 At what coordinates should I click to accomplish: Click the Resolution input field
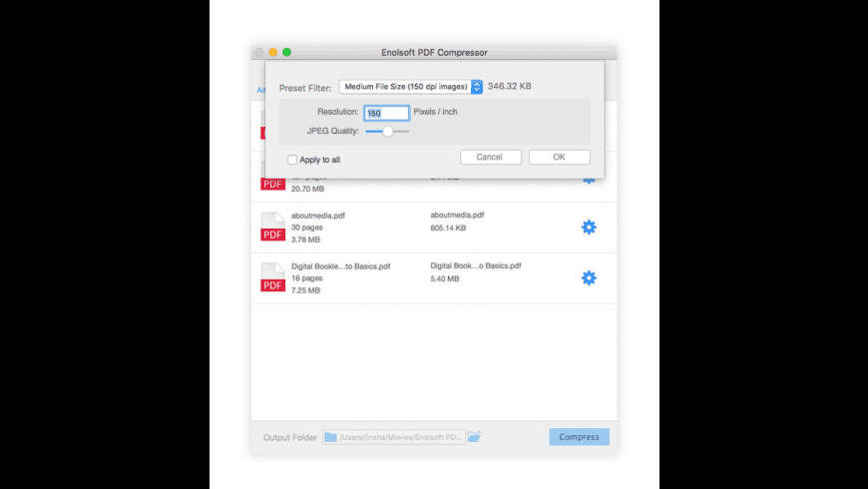386,113
